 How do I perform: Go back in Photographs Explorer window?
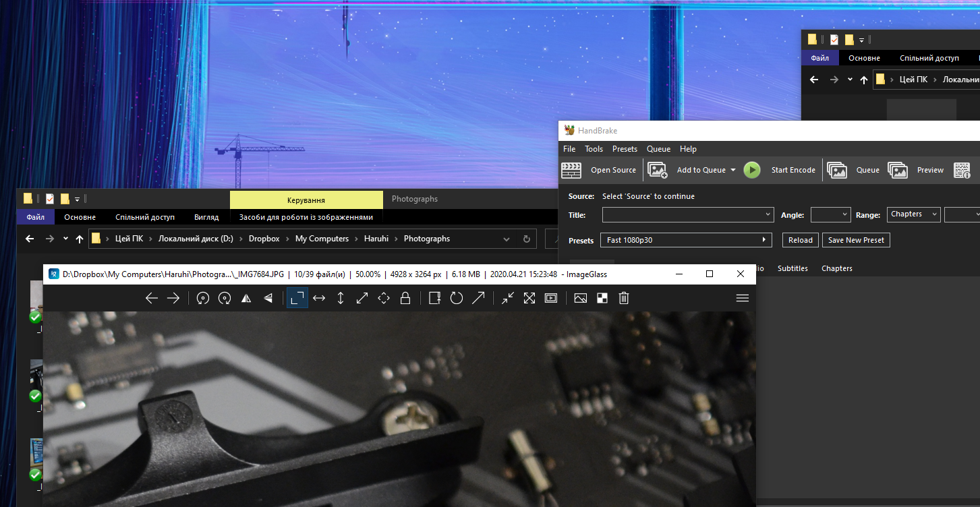(29, 239)
